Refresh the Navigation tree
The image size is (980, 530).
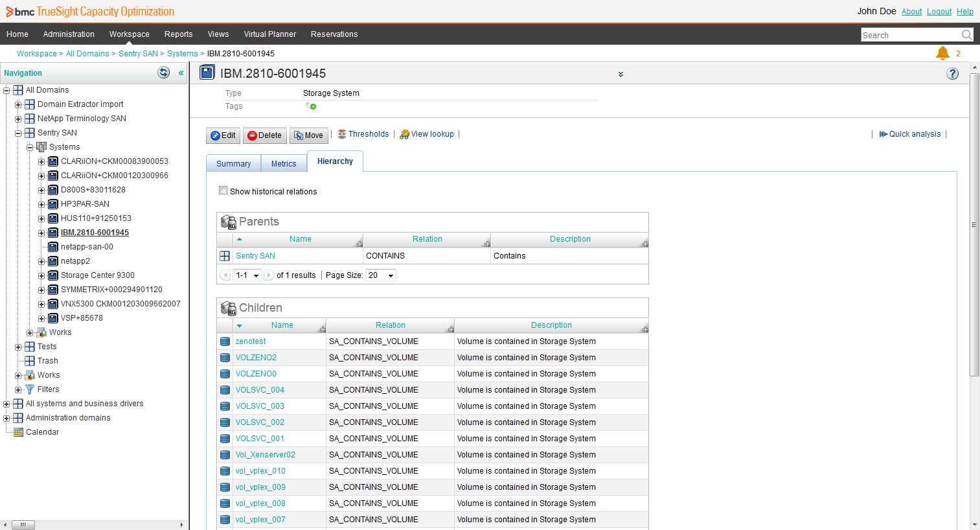click(163, 73)
